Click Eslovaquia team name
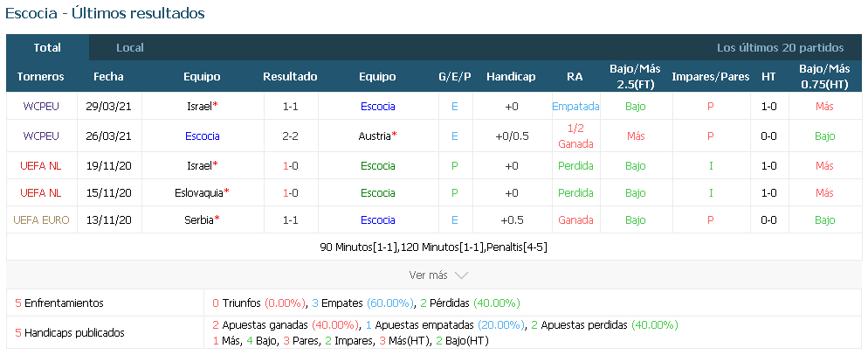The image size is (868, 355). (x=199, y=193)
